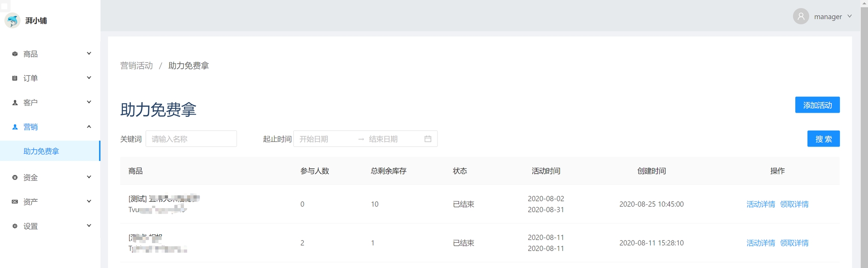
Task: Expand the 设置 menu chevron
Action: [x=89, y=226]
